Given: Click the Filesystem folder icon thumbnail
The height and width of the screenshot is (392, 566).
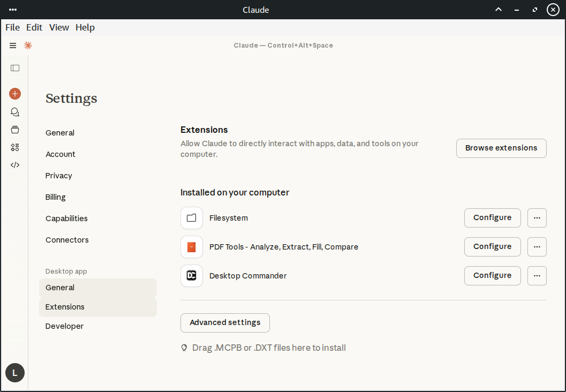Looking at the screenshot, I should click(192, 218).
